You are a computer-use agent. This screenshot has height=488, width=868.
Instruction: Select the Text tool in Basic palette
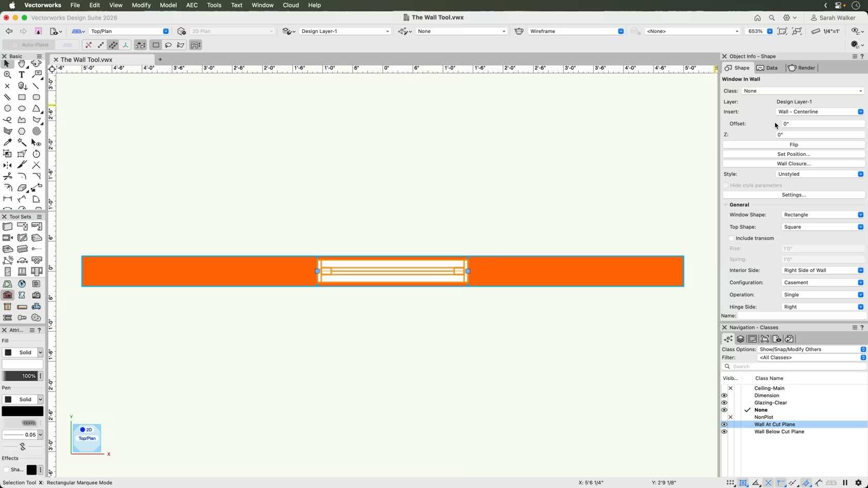click(x=22, y=75)
